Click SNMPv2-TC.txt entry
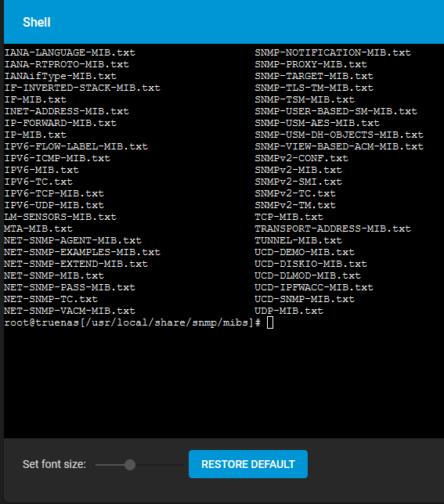 tap(295, 193)
